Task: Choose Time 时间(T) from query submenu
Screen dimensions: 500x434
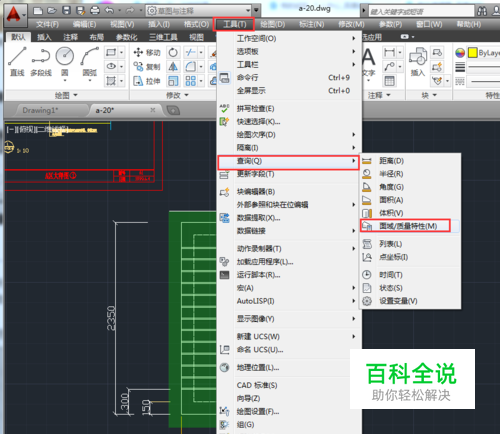Action: (411, 275)
